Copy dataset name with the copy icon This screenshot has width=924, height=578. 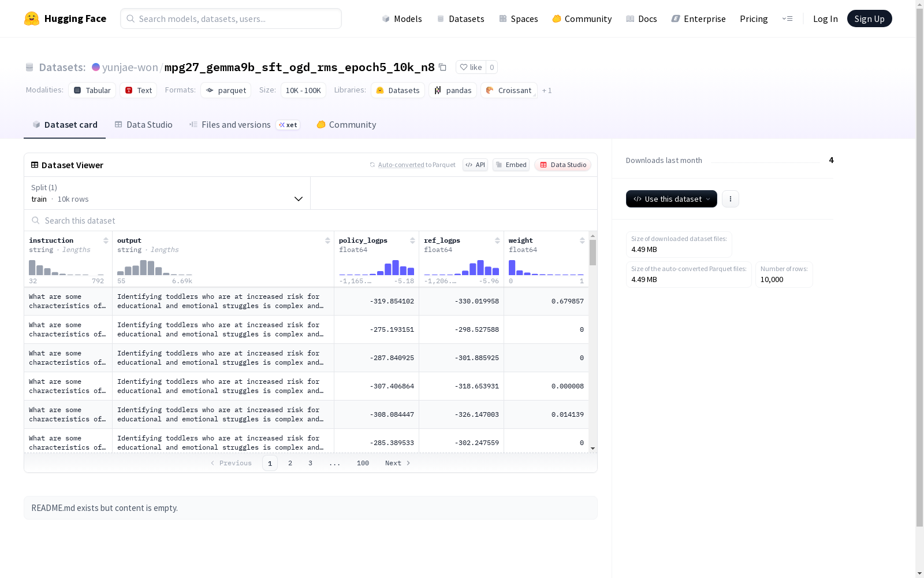(x=442, y=67)
